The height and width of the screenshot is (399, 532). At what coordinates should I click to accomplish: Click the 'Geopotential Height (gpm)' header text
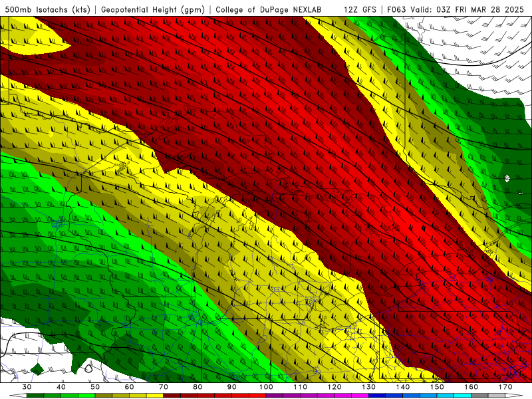[x=153, y=10]
